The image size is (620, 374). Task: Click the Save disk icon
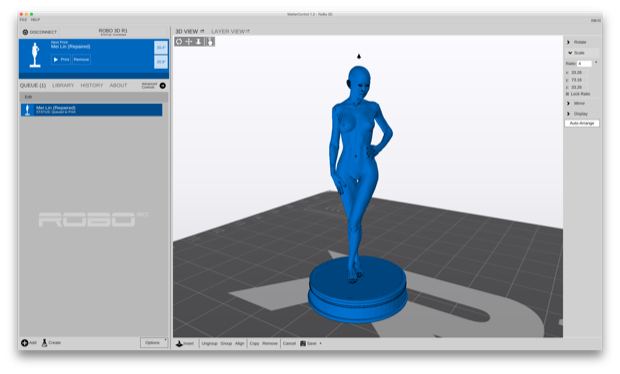303,344
